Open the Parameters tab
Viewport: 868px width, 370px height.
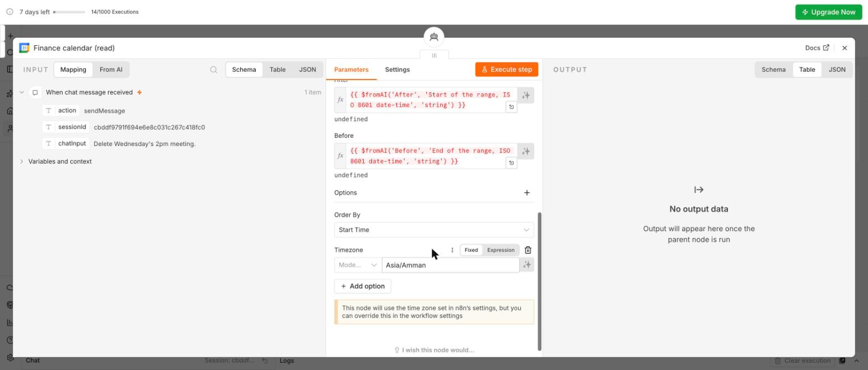point(351,70)
